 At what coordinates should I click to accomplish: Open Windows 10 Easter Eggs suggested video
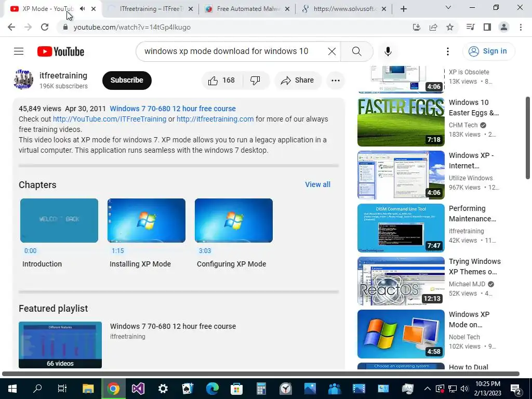401,122
